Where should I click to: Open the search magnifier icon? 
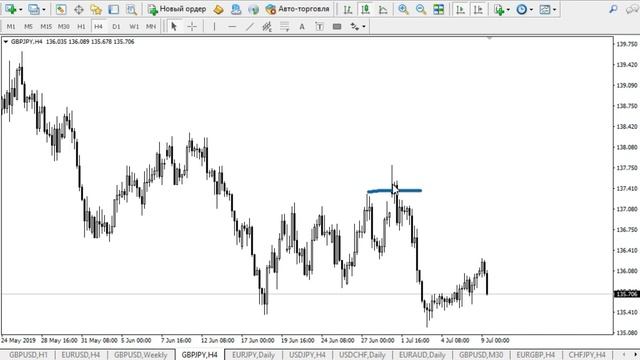coord(613,9)
